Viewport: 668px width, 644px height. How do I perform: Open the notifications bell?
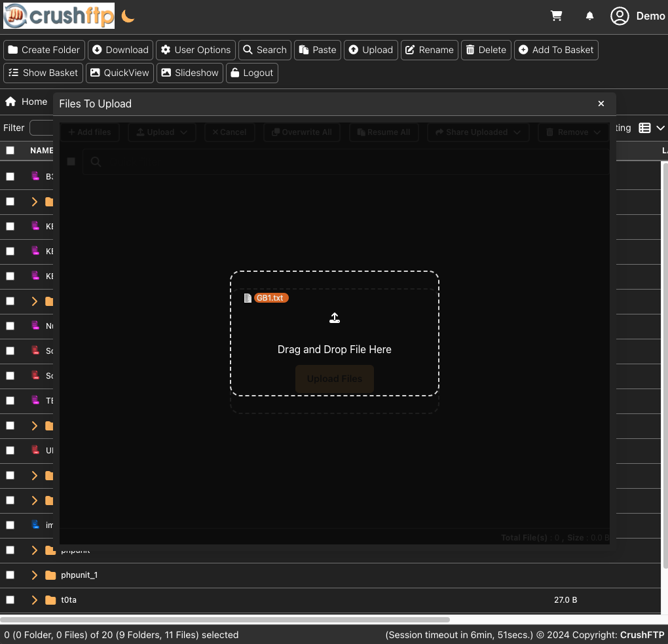click(x=589, y=16)
